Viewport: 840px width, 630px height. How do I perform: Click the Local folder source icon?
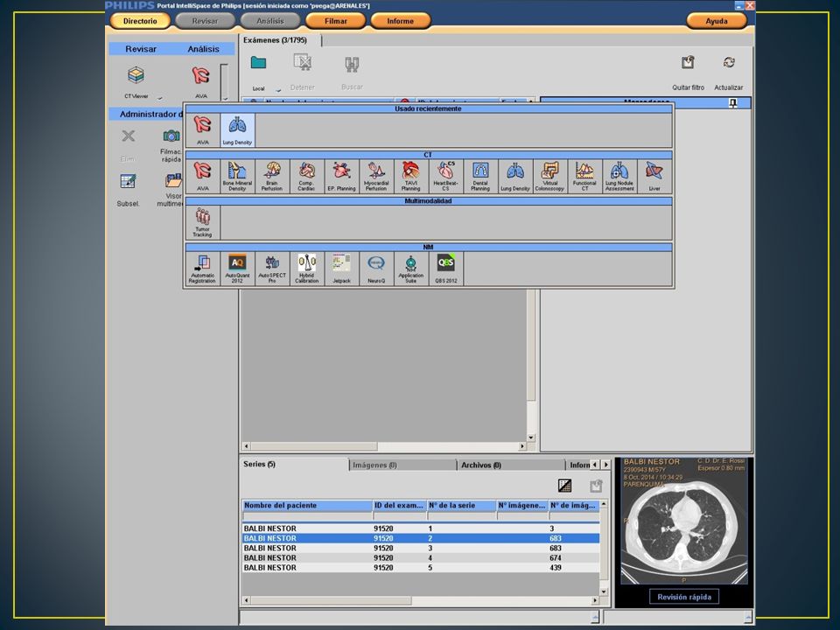(x=258, y=63)
